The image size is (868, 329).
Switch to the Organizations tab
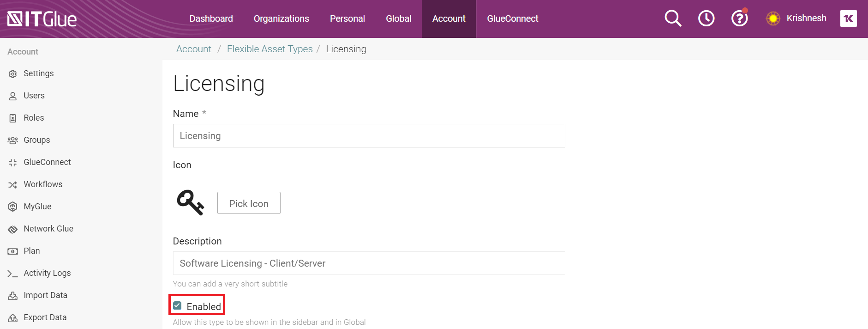[281, 18]
